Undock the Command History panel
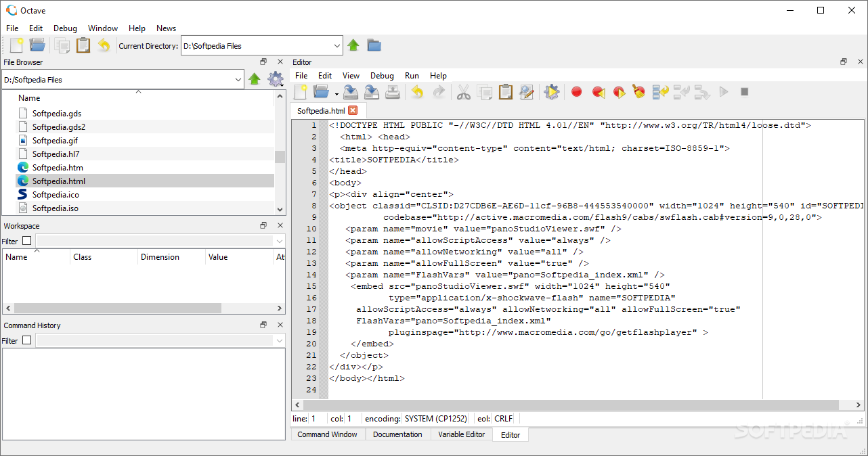Screen dimensions: 868x456 (264, 325)
